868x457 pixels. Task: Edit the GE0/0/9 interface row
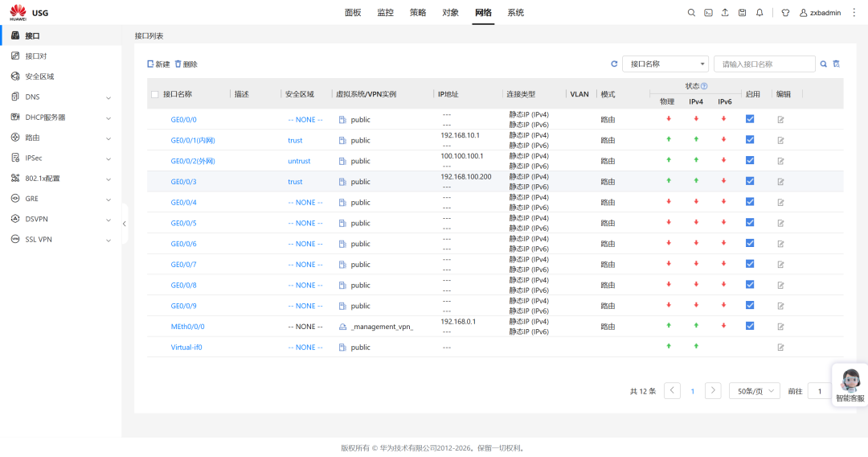pyautogui.click(x=780, y=306)
